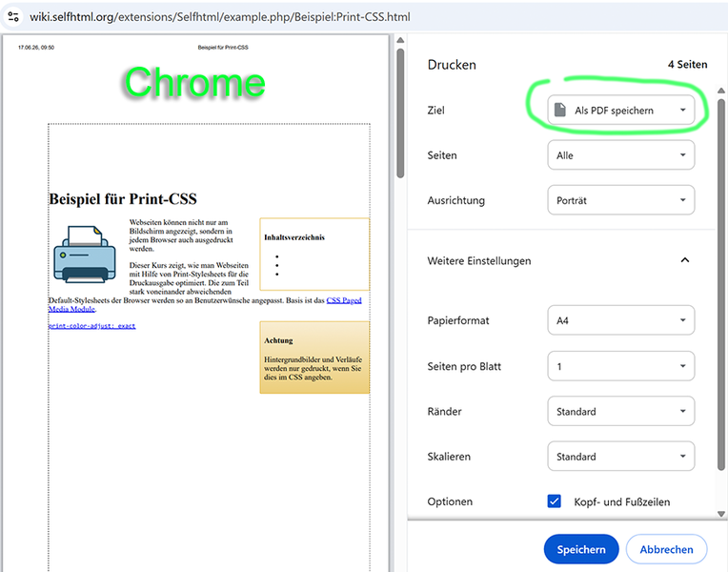Click the settings panel scrollbar down arrow
728x572 pixels.
tap(720, 514)
